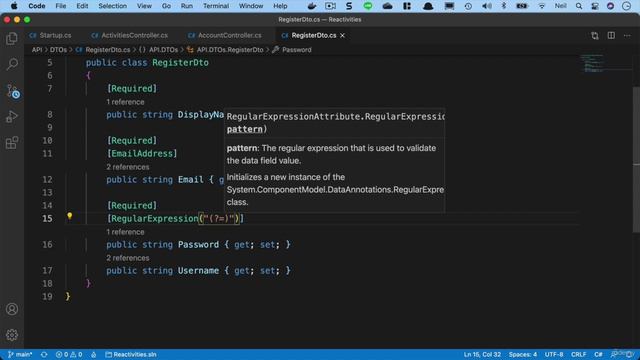Change language mode via C# in status bar

pos(598,354)
